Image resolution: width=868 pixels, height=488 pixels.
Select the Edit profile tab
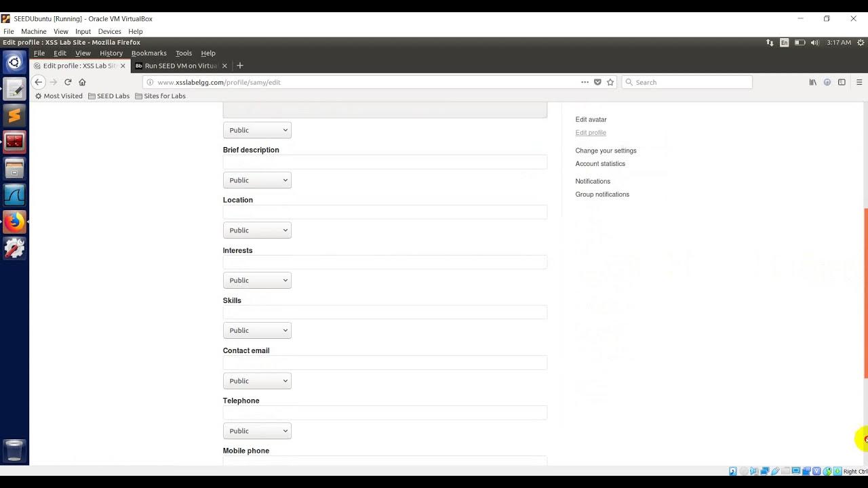click(x=79, y=66)
